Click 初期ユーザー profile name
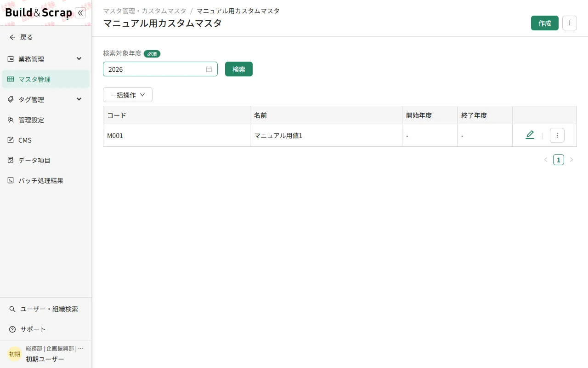This screenshot has width=588, height=368. (x=45, y=359)
